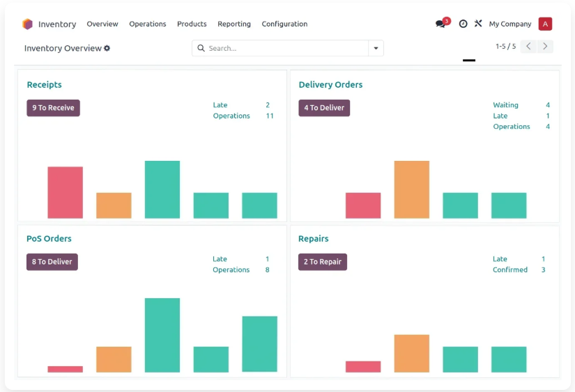Focus the Search input field
The width and height of the screenshot is (575, 392).
pos(286,48)
